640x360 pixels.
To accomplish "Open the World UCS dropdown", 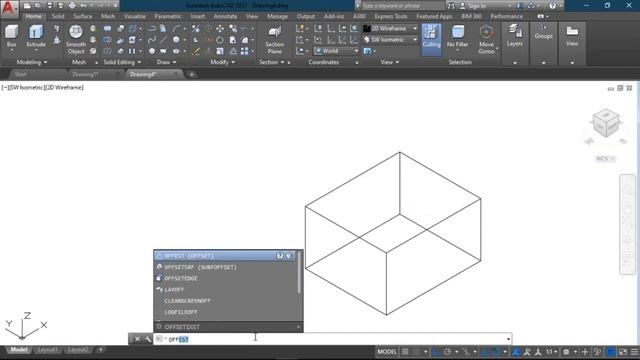I will tap(336, 51).
